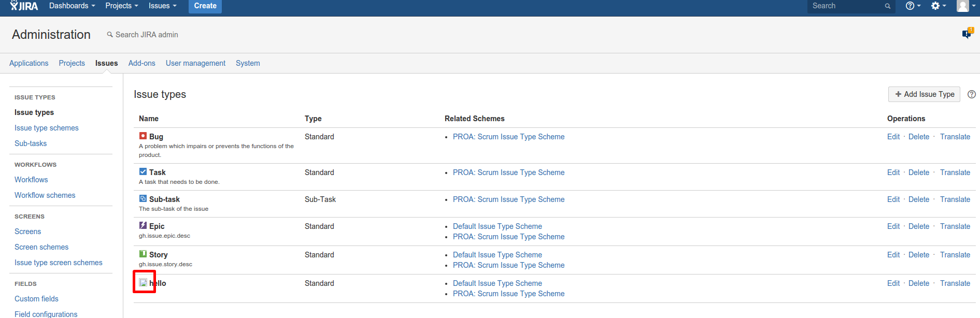Image resolution: width=980 pixels, height=318 pixels.
Task: Click the blue Create button
Action: point(205,6)
